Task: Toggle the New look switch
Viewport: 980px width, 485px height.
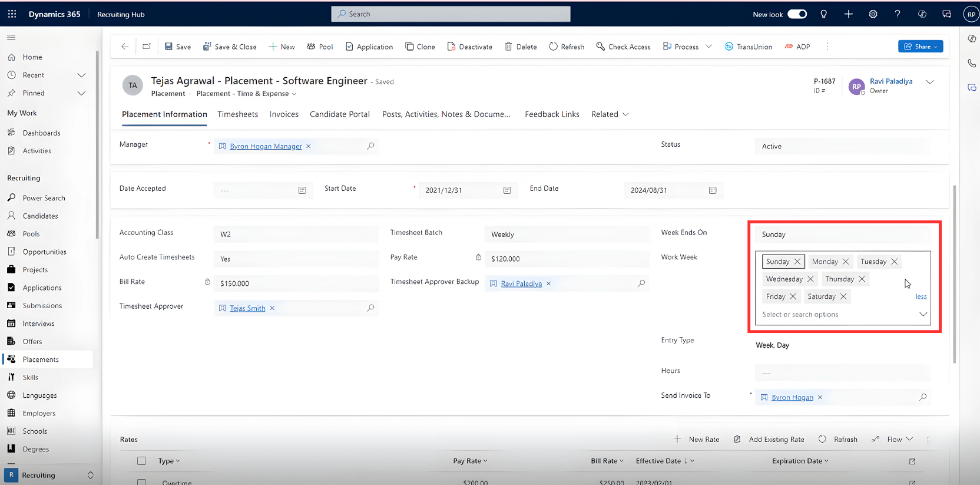Action: 797,14
